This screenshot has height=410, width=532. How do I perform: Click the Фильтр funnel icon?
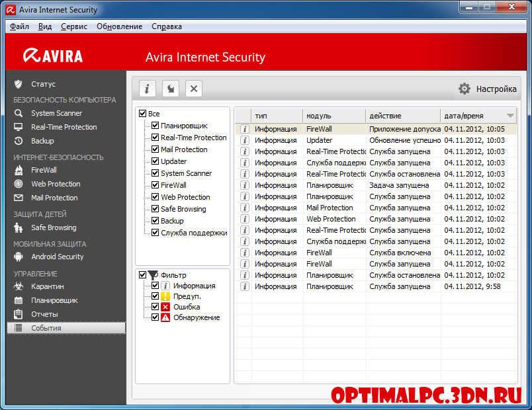click(154, 275)
